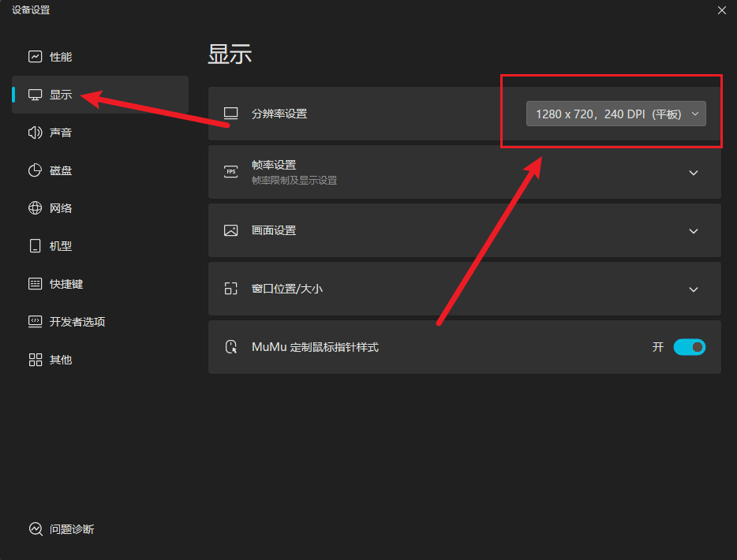Click the device icon beside 机型
737x560 pixels.
[36, 246]
